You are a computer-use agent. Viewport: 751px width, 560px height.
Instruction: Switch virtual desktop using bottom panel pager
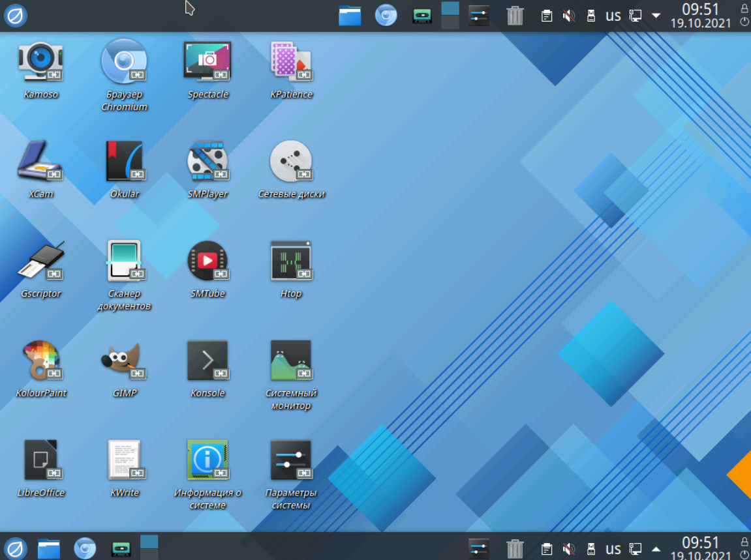click(149, 548)
